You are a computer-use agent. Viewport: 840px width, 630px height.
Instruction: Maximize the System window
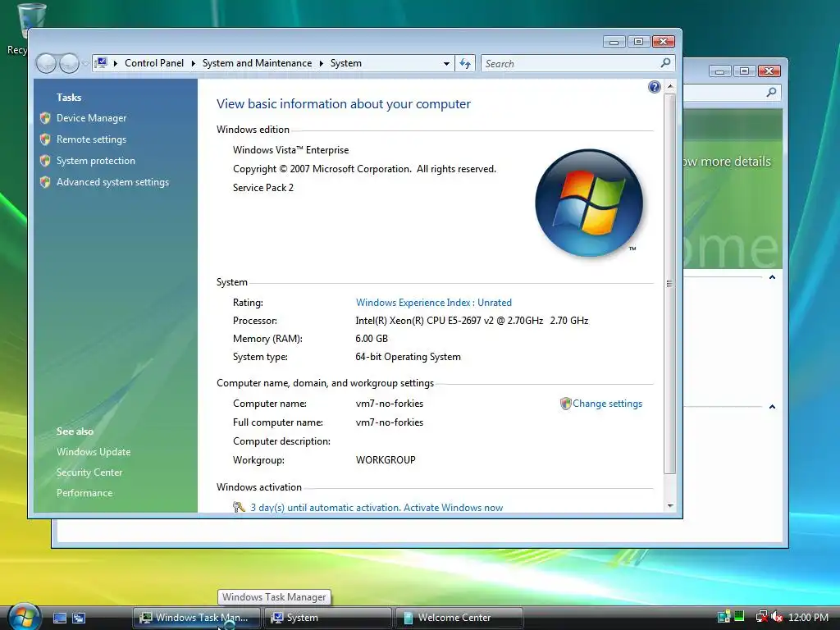pos(638,42)
